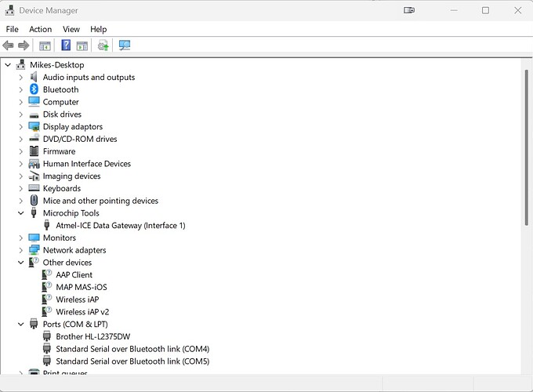Maximize the Device Manager window

(x=485, y=10)
